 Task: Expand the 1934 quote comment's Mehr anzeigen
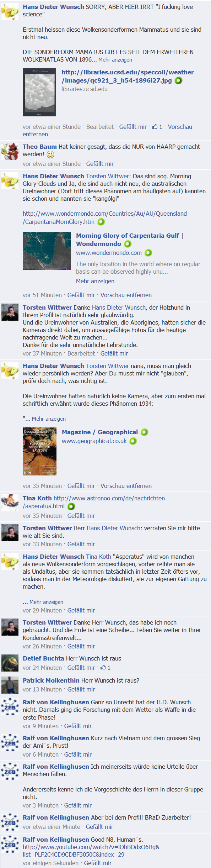pos(49,419)
